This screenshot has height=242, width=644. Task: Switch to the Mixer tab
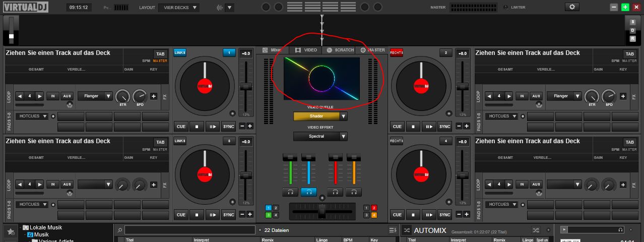272,50
